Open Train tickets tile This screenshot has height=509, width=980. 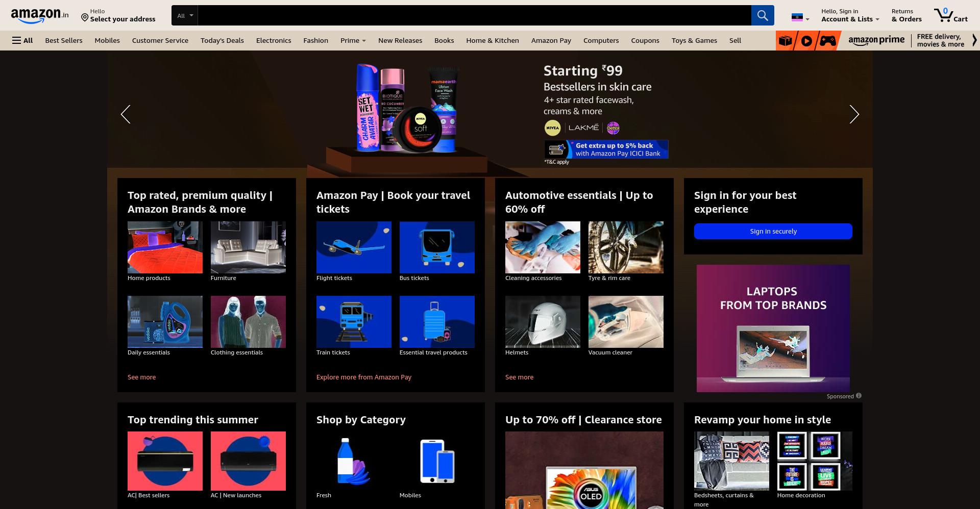[x=354, y=322]
